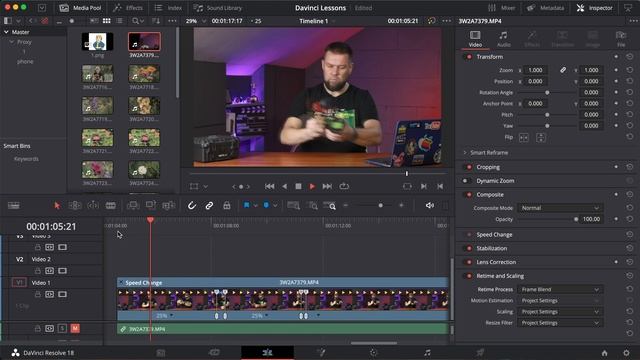Switch to Inspector Video tab
The width and height of the screenshot is (640, 360).
point(475,39)
